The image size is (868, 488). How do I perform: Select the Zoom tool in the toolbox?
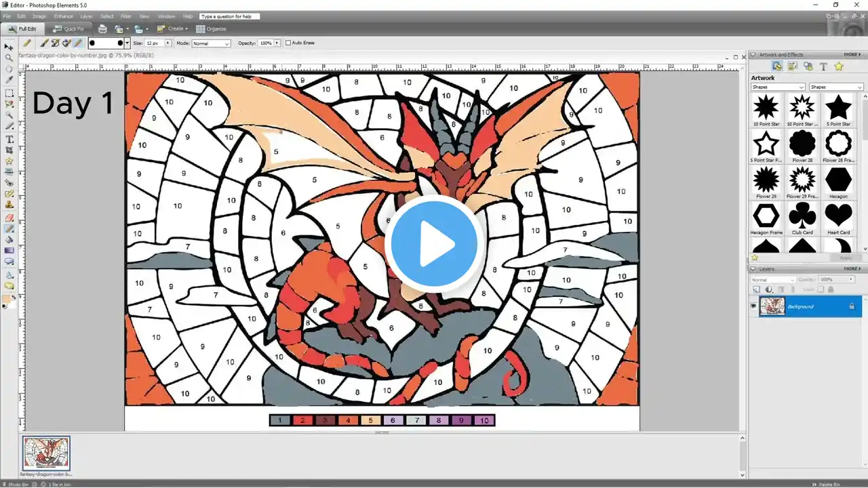[x=9, y=58]
